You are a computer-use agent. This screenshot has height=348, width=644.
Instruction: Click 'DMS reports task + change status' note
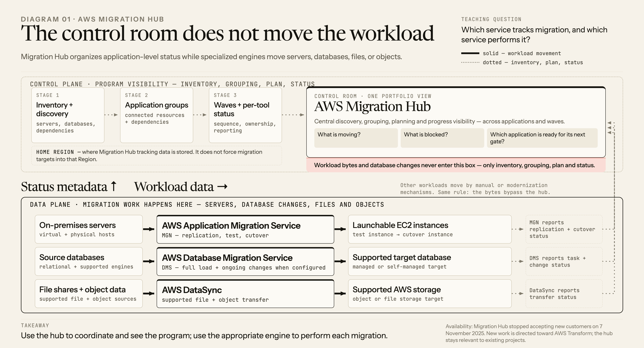[564, 262]
